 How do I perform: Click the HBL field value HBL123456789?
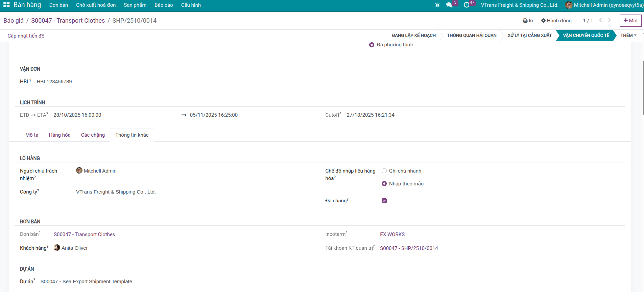54,82
